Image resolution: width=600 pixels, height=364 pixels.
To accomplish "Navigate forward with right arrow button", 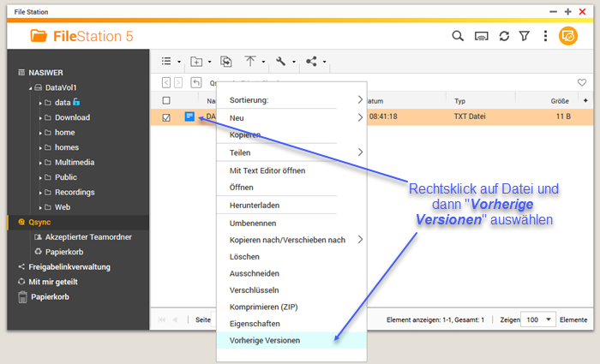I will pyautogui.click(x=178, y=82).
